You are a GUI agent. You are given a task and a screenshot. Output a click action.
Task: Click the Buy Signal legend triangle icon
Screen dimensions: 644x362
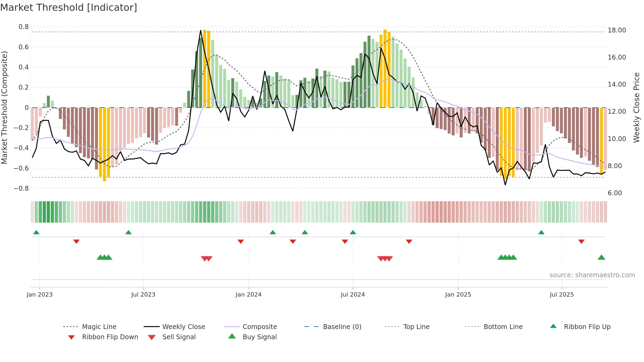click(x=232, y=336)
